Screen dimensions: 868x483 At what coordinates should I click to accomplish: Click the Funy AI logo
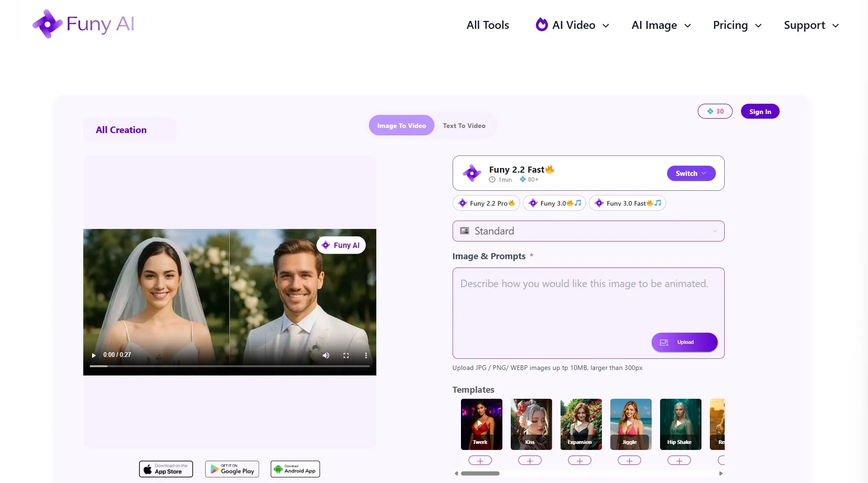pyautogui.click(x=84, y=24)
